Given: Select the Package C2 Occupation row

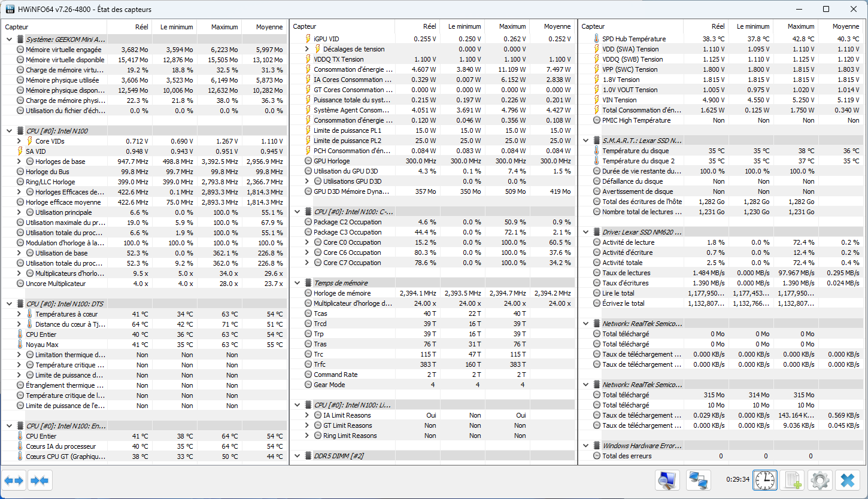Looking at the screenshot, I should click(433, 222).
